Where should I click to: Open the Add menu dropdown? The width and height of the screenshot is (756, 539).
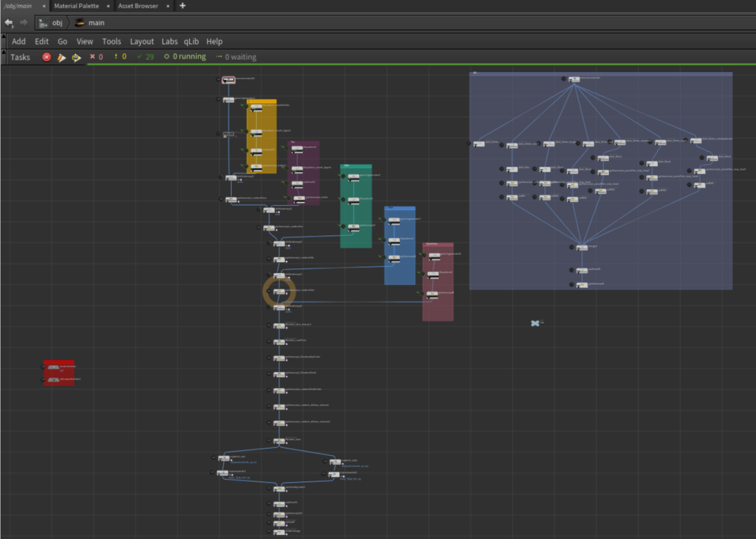pyautogui.click(x=18, y=41)
